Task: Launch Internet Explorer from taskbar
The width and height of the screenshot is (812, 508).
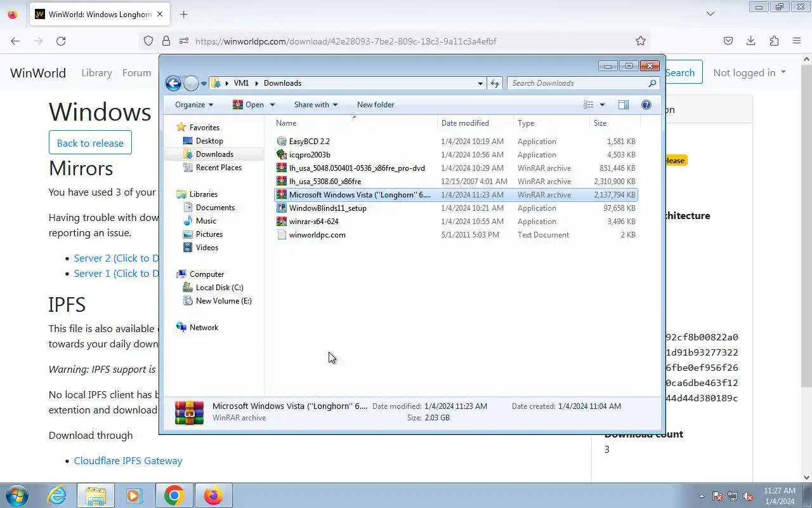Action: 57,496
